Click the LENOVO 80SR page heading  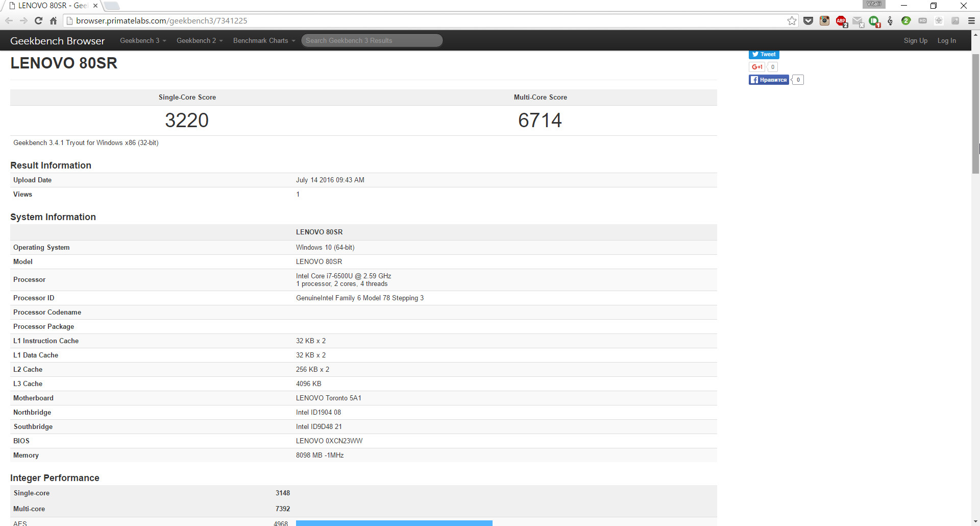(x=64, y=63)
